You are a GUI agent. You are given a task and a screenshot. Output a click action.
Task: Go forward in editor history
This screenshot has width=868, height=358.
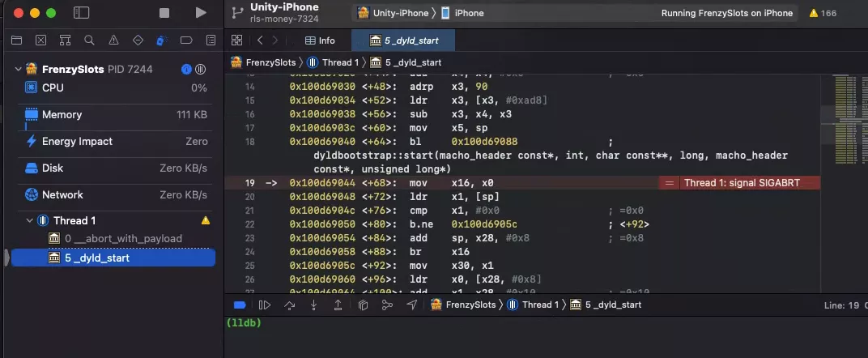click(275, 40)
